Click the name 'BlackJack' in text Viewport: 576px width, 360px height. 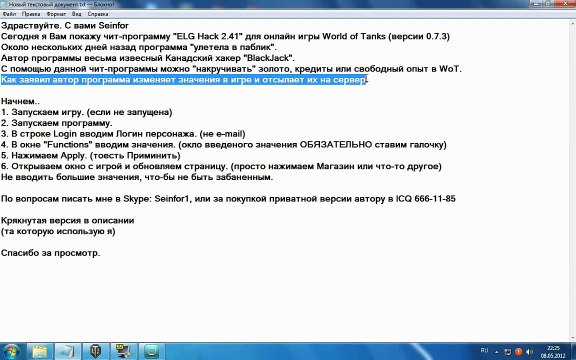(269, 58)
